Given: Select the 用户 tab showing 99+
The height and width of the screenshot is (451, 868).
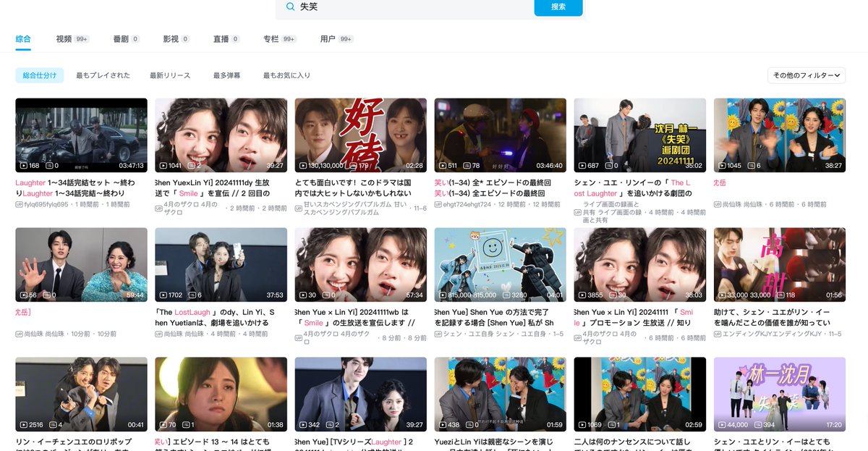Looking at the screenshot, I should [x=327, y=40].
